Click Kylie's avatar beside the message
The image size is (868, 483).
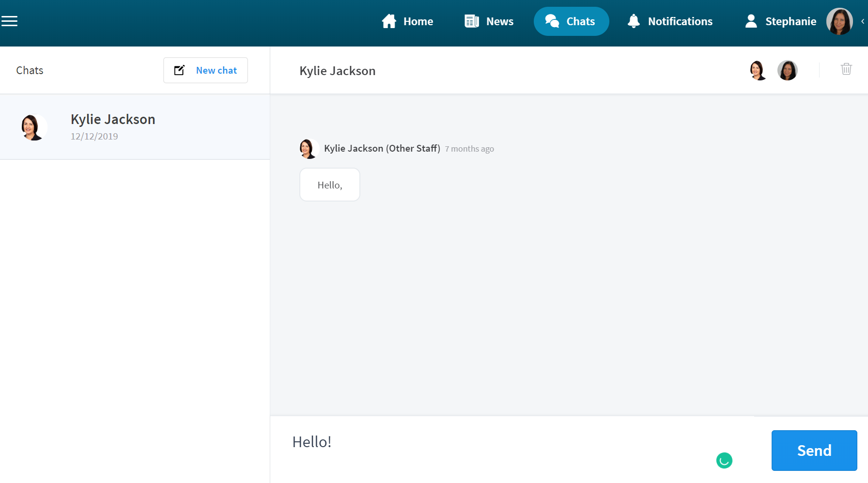[308, 149]
